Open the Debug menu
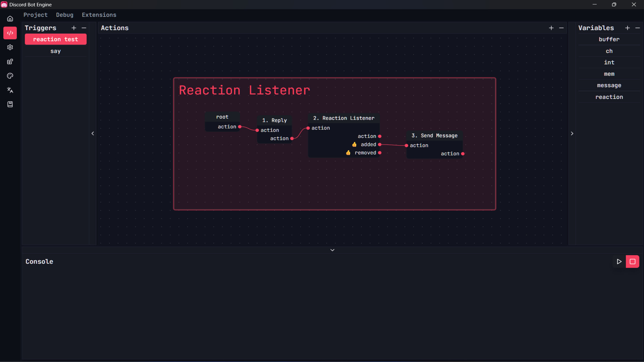 pos(65,15)
